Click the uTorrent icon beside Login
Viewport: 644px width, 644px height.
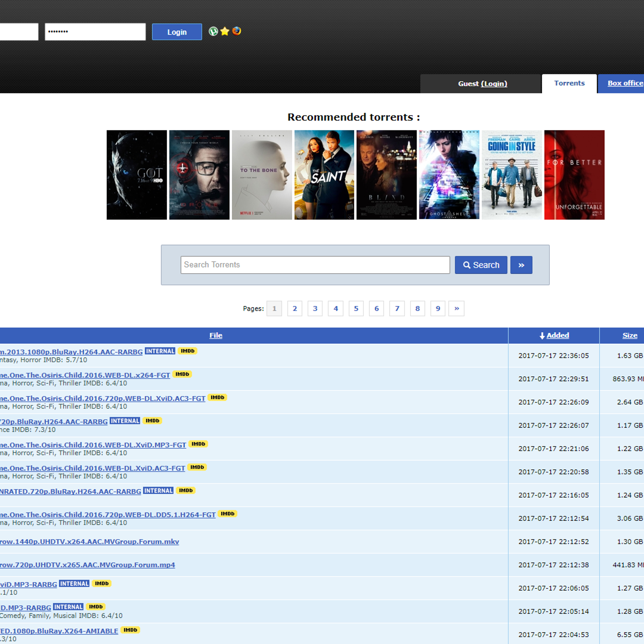pos(213,31)
